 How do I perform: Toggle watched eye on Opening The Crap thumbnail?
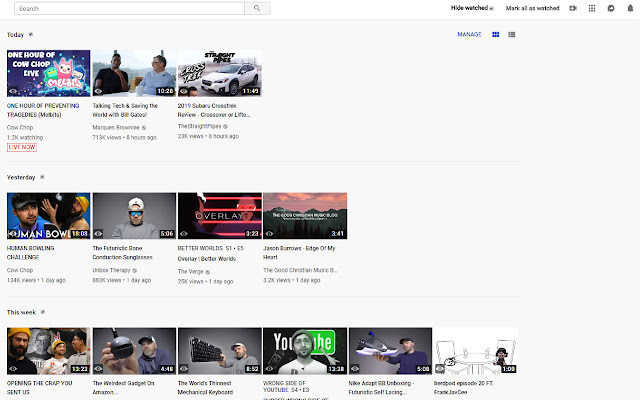point(13,369)
